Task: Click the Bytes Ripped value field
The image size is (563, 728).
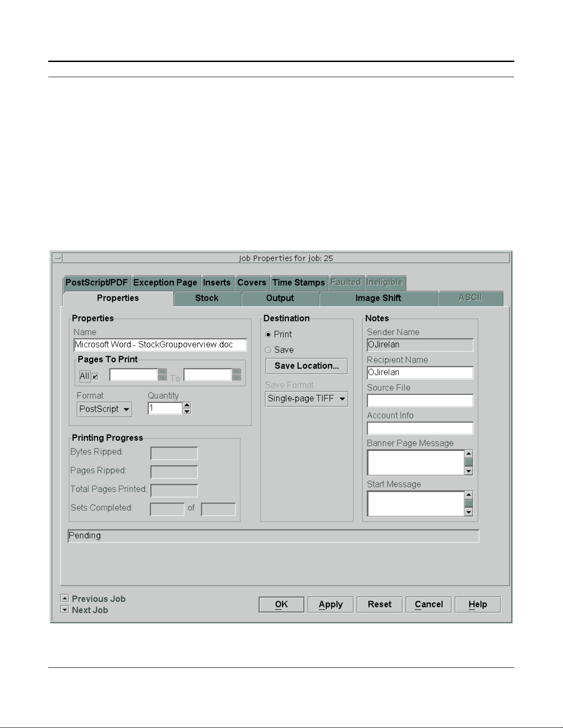Action: coord(174,453)
